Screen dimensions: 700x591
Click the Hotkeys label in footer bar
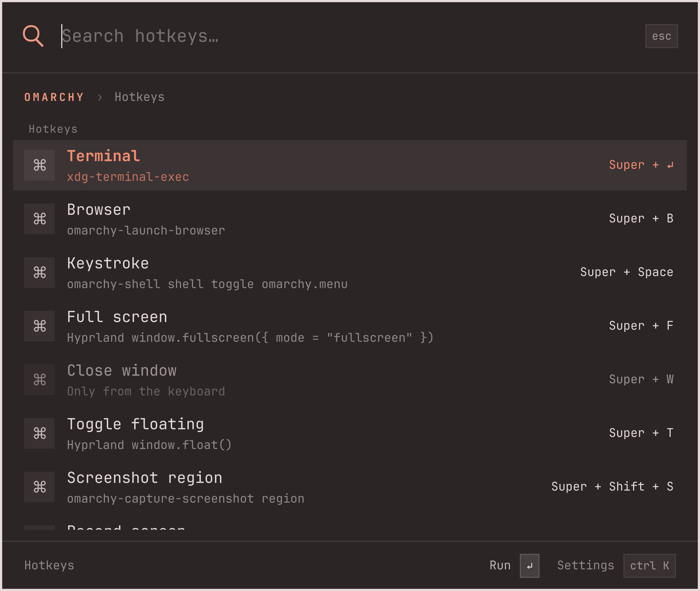point(49,566)
